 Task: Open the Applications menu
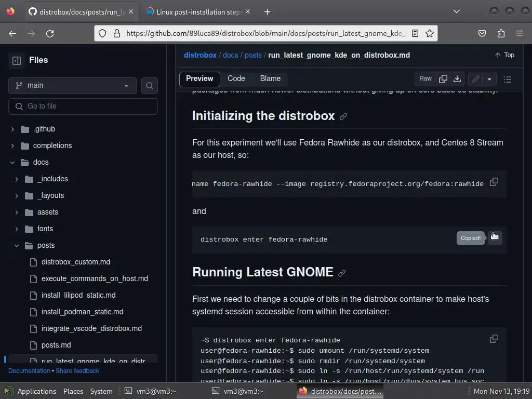[31, 391]
